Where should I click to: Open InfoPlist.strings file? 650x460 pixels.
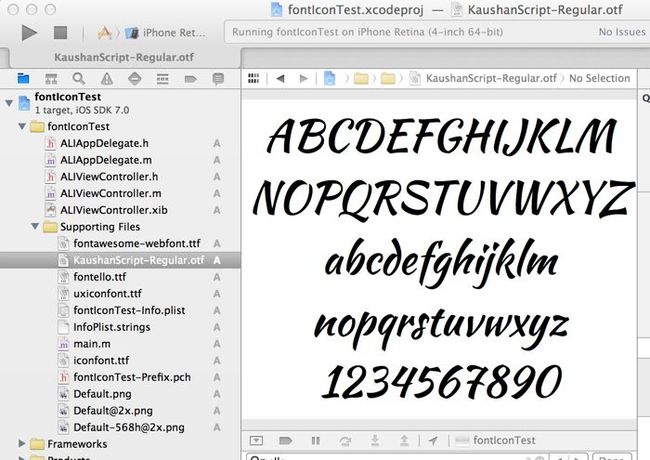tap(112, 327)
